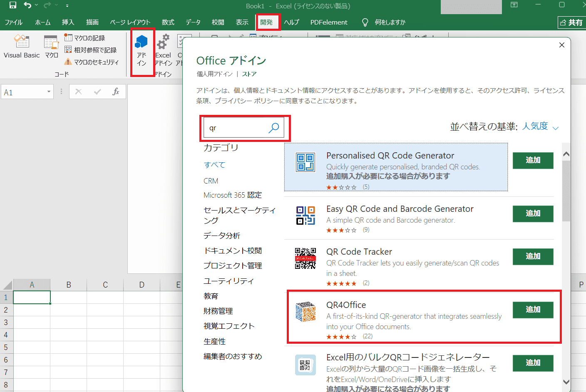
Task: Open the Store link in dialog
Action: coord(249,74)
